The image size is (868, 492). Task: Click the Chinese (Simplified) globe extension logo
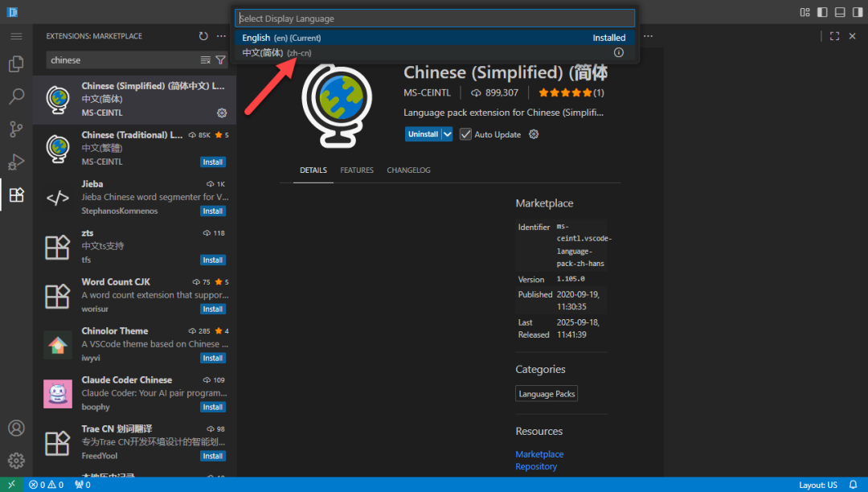(x=337, y=105)
